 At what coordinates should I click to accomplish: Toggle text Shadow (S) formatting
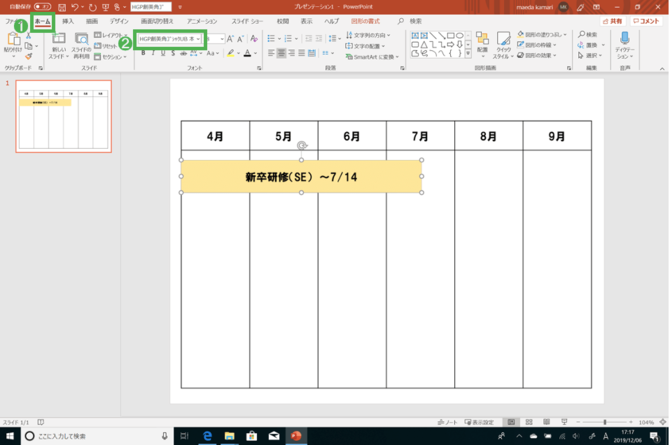pyautogui.click(x=173, y=53)
